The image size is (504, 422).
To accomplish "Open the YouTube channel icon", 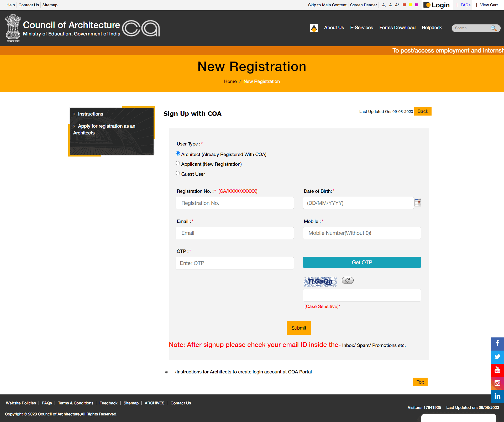I will (497, 370).
